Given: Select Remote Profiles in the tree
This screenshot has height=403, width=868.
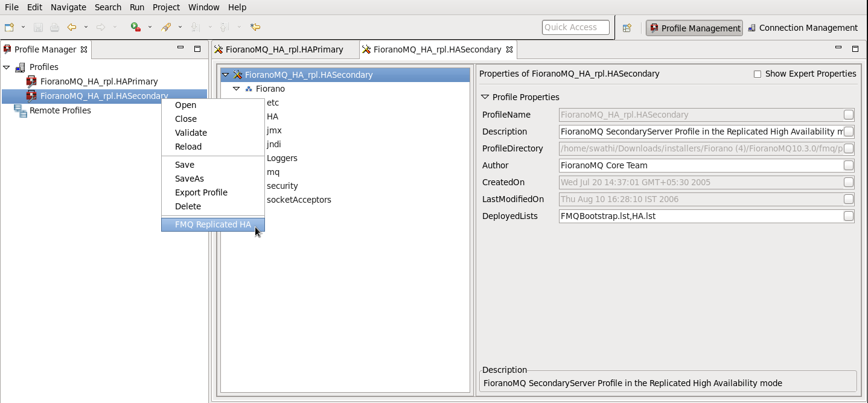Looking at the screenshot, I should pyautogui.click(x=60, y=110).
